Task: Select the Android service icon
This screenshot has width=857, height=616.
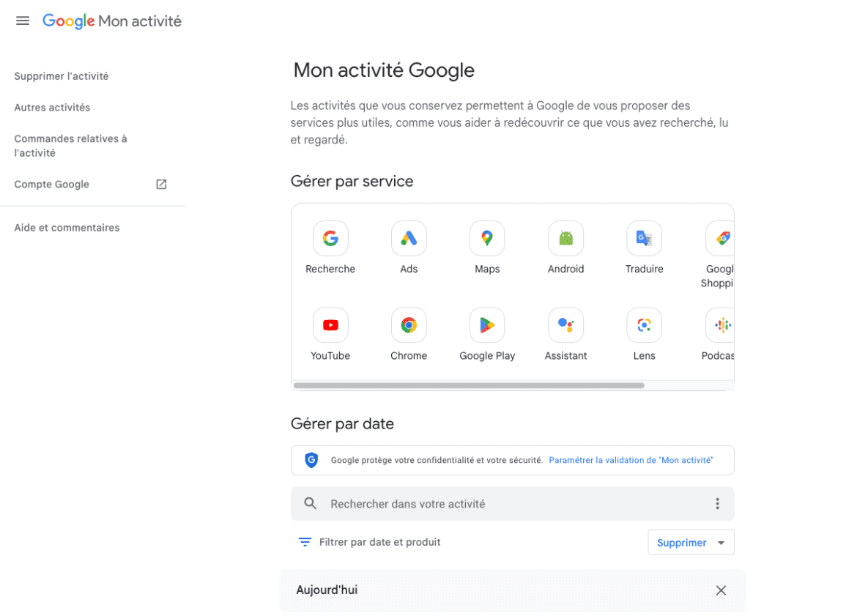Action: pyautogui.click(x=565, y=238)
